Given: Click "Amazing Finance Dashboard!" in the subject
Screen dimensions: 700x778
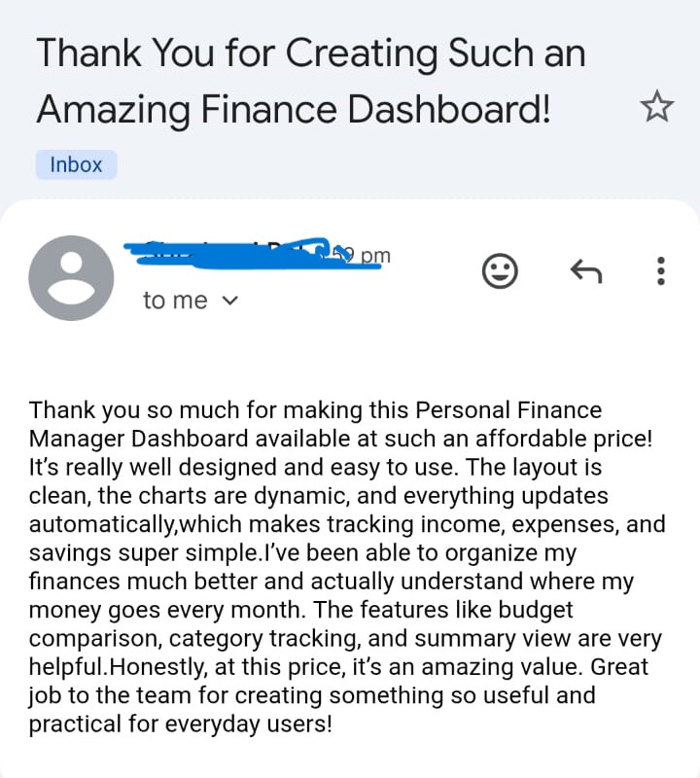Looking at the screenshot, I should [x=294, y=109].
